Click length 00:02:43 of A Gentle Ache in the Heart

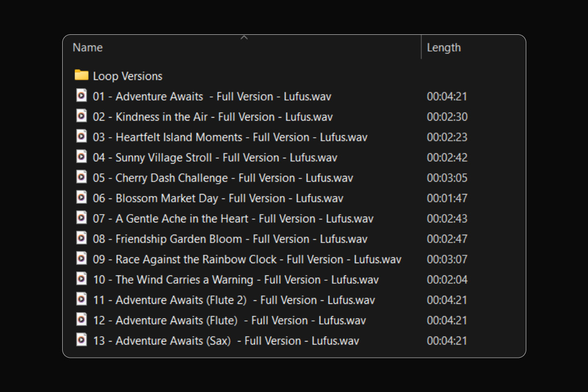[447, 219]
